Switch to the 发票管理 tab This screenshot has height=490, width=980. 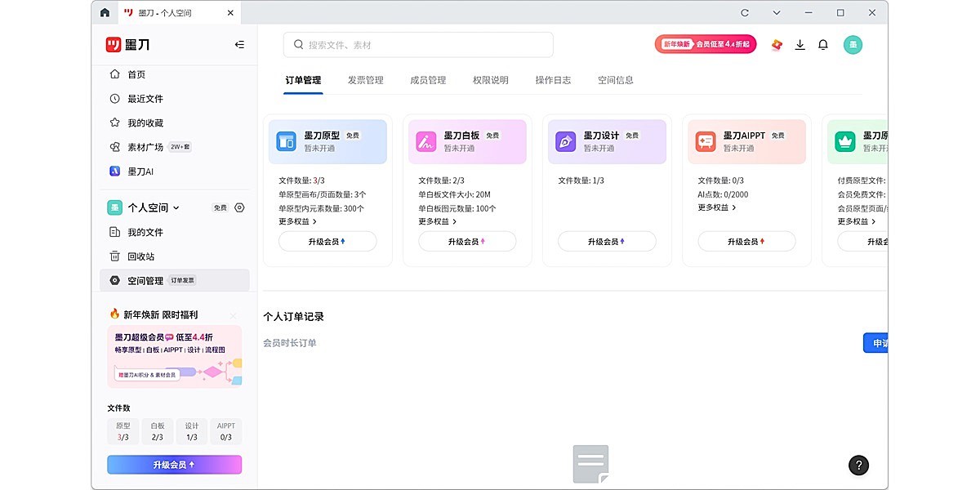(364, 79)
